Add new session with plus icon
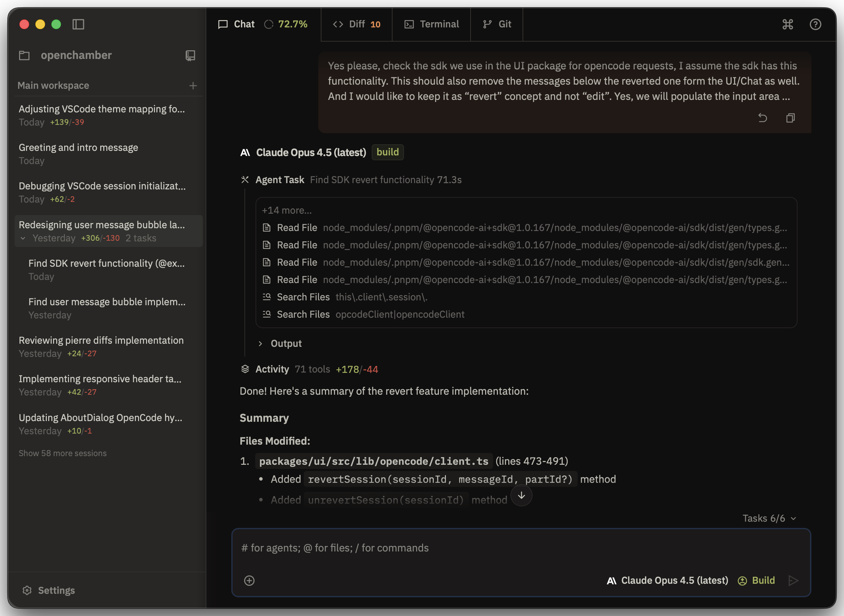 point(193,86)
